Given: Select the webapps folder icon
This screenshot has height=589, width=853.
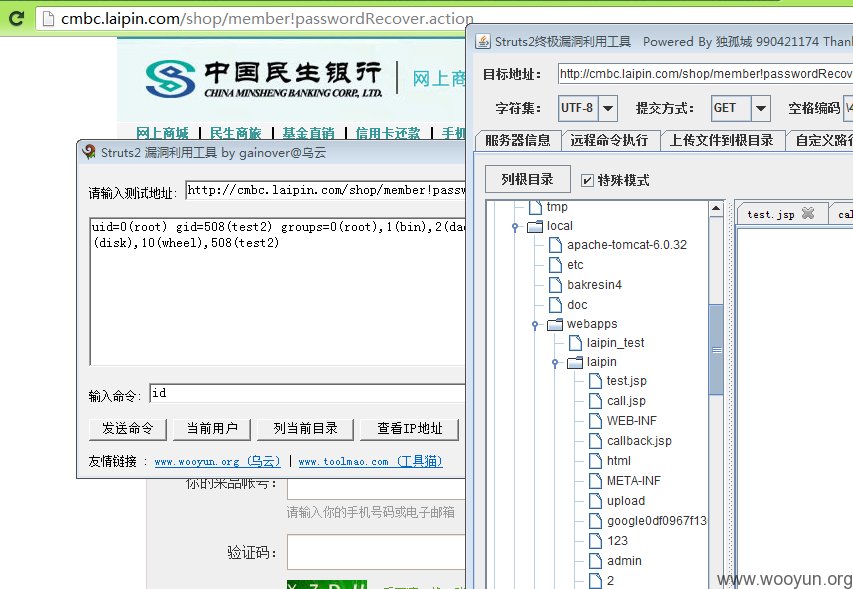Looking at the screenshot, I should point(555,324).
